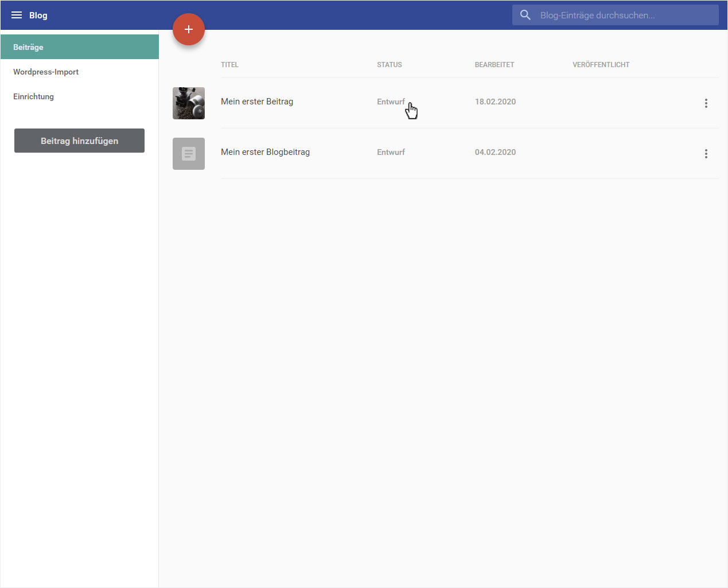Click the red plus add button
This screenshot has height=588, width=728.
click(189, 29)
